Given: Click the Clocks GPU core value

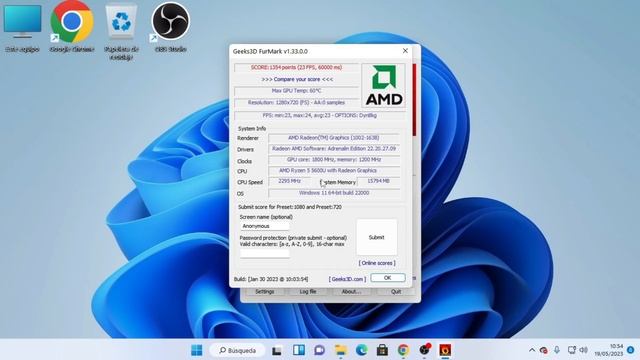Looking at the screenshot, I should 333,160.
